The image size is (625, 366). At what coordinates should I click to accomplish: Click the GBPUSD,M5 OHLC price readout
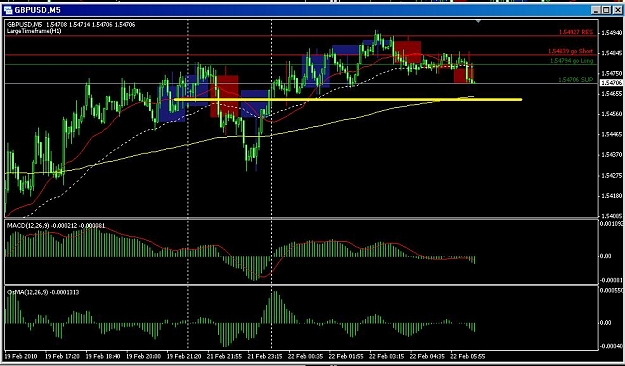pos(71,25)
